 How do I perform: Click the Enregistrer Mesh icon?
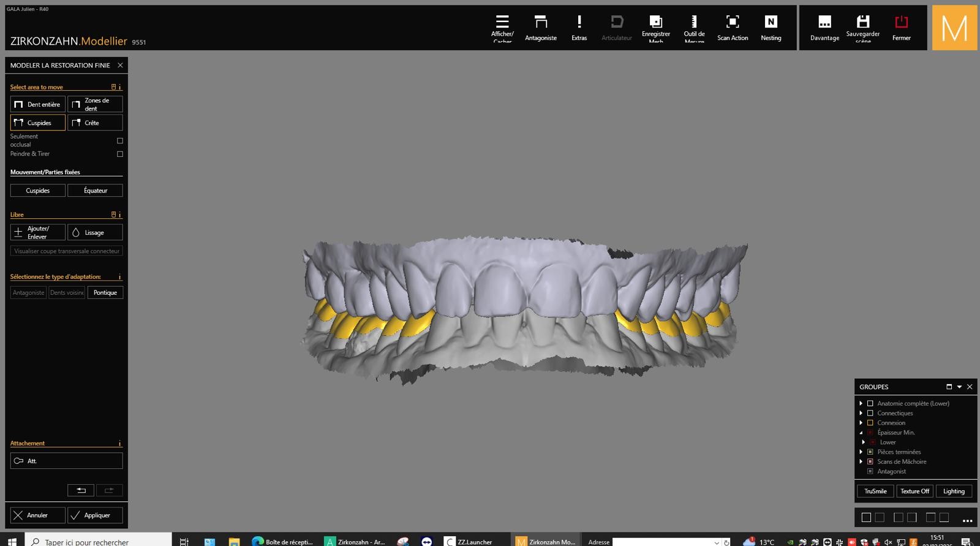pos(656,28)
